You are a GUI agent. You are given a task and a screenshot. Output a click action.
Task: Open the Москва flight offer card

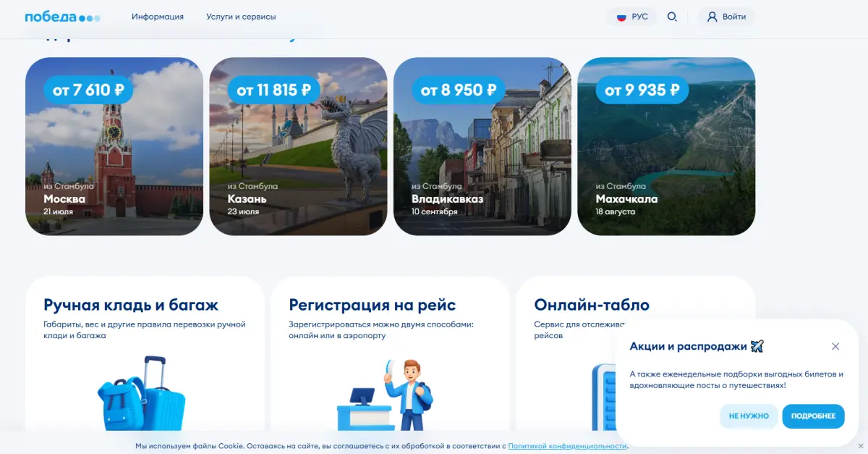tap(114, 146)
